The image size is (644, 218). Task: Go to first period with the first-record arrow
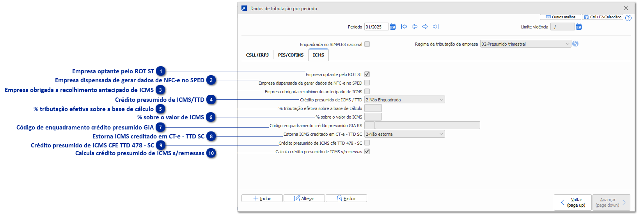404,27
